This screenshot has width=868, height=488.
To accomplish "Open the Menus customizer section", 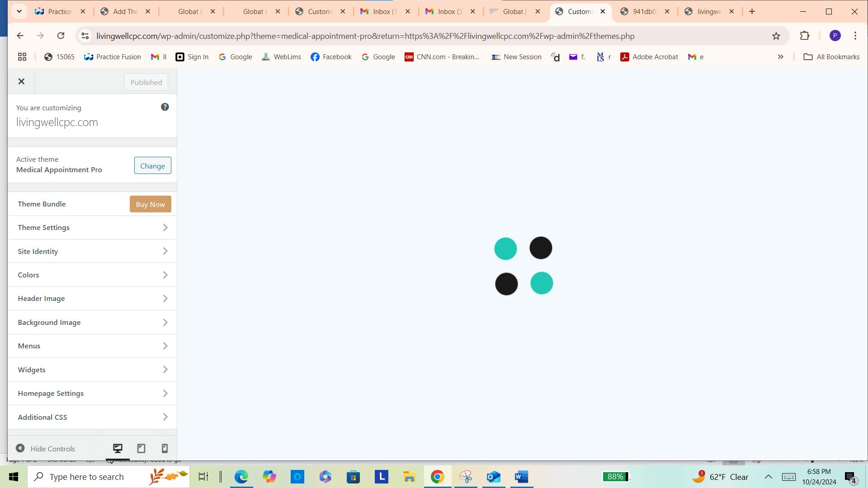I will coord(92,346).
